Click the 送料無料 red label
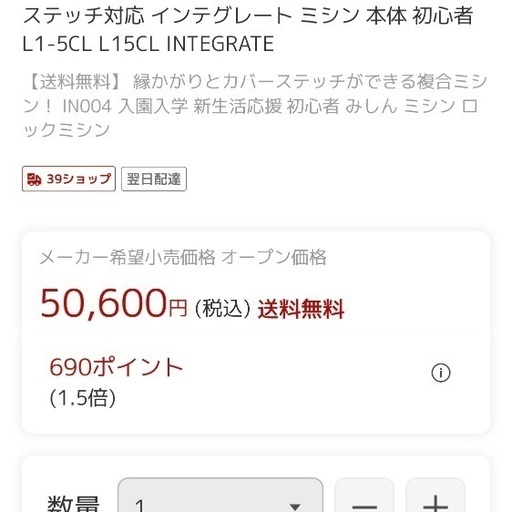Image resolution: width=512 pixels, height=512 pixels. click(301, 309)
